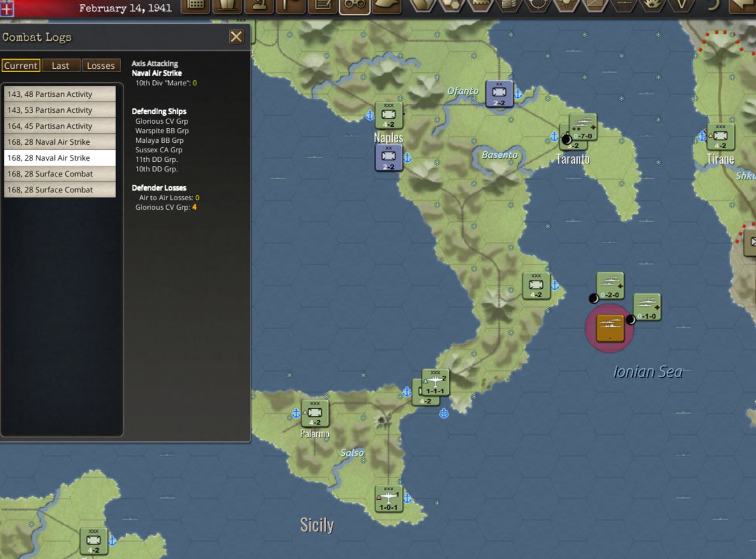
Task: Click 10th DD Grp. in defending ships
Action: (x=156, y=170)
